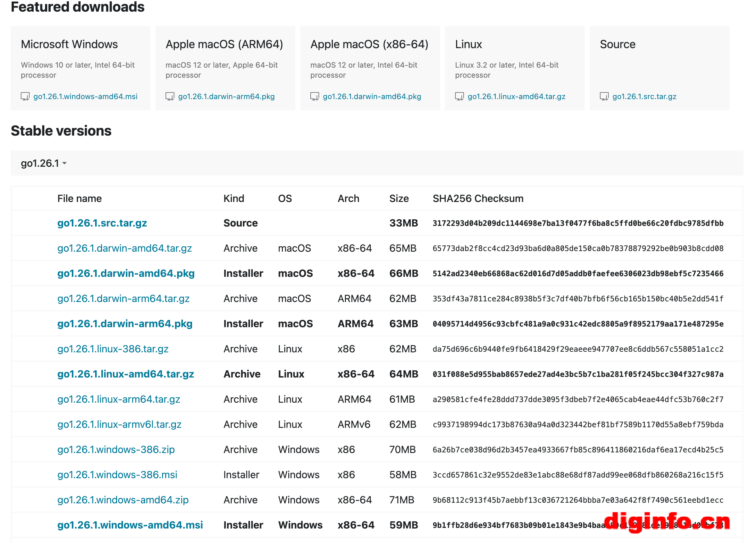Expand the go1.26.1 version dropdown arrow

click(64, 163)
